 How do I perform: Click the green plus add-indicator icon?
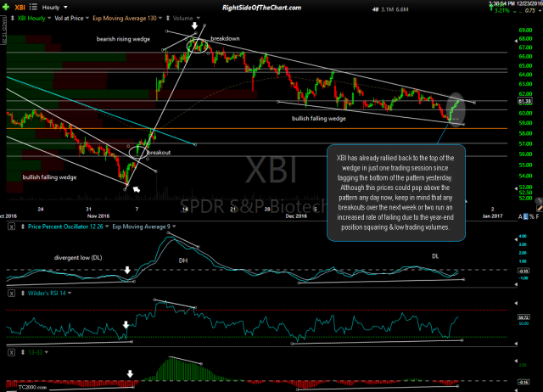[x=6, y=8]
